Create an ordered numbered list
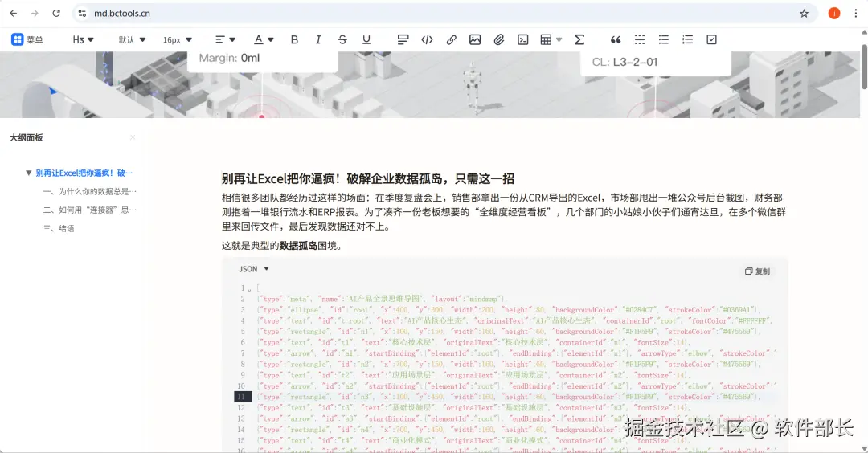 coord(687,39)
